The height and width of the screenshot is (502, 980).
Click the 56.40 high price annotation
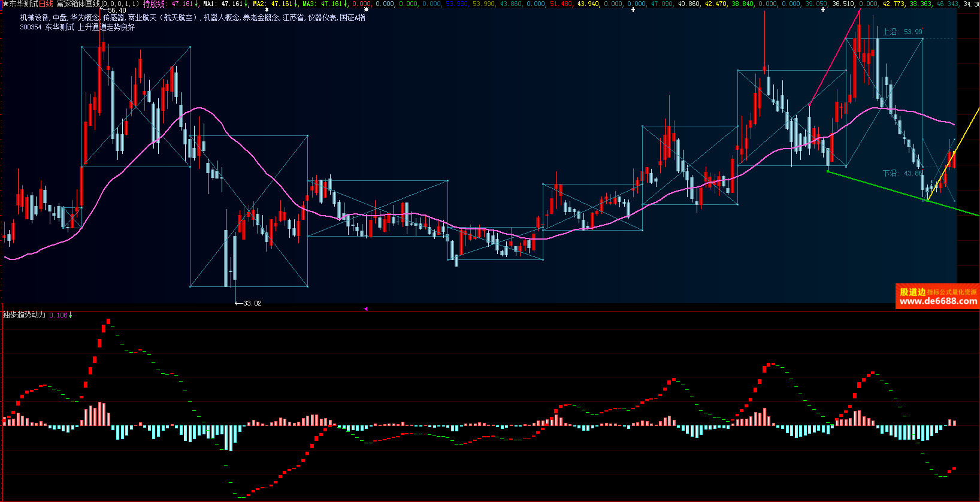(116, 10)
